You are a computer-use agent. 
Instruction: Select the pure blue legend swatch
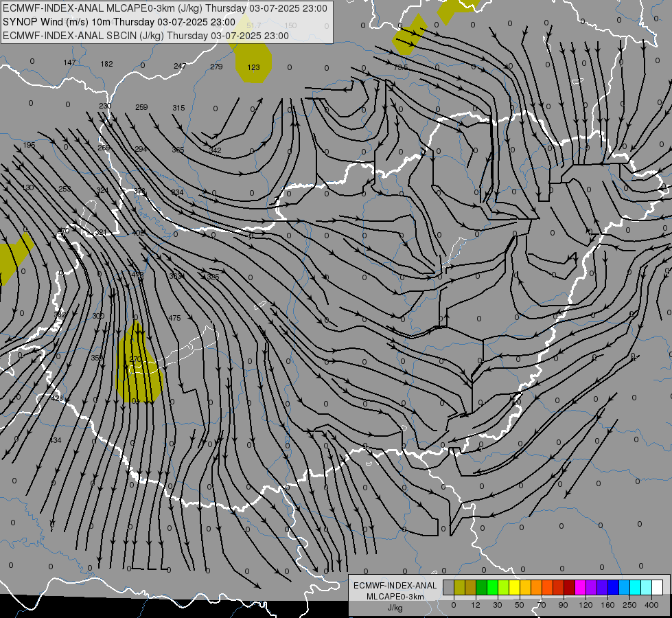click(613, 587)
